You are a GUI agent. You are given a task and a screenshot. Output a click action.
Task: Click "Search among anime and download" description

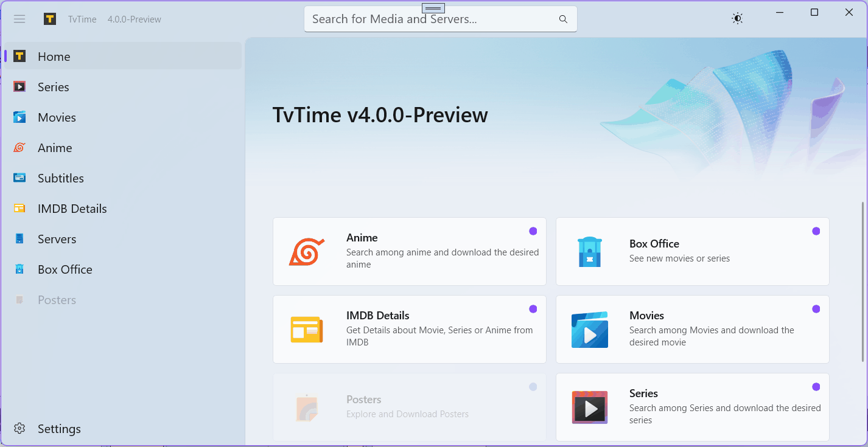443,258
